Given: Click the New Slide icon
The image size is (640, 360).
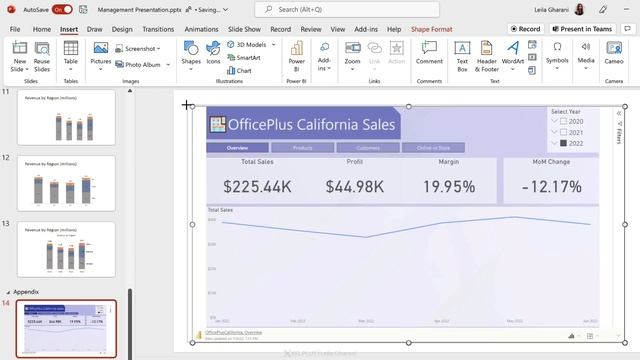Looking at the screenshot, I should [19, 48].
